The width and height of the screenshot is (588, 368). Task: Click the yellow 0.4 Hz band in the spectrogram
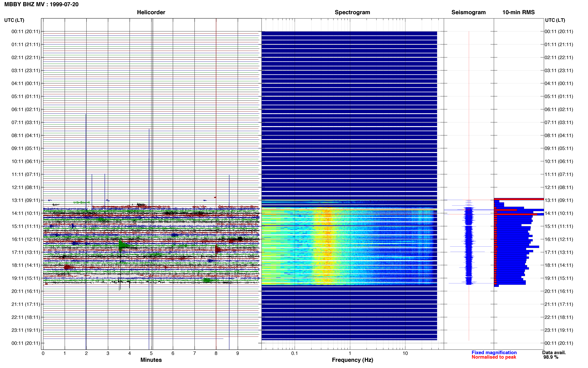pyautogui.click(x=328, y=246)
